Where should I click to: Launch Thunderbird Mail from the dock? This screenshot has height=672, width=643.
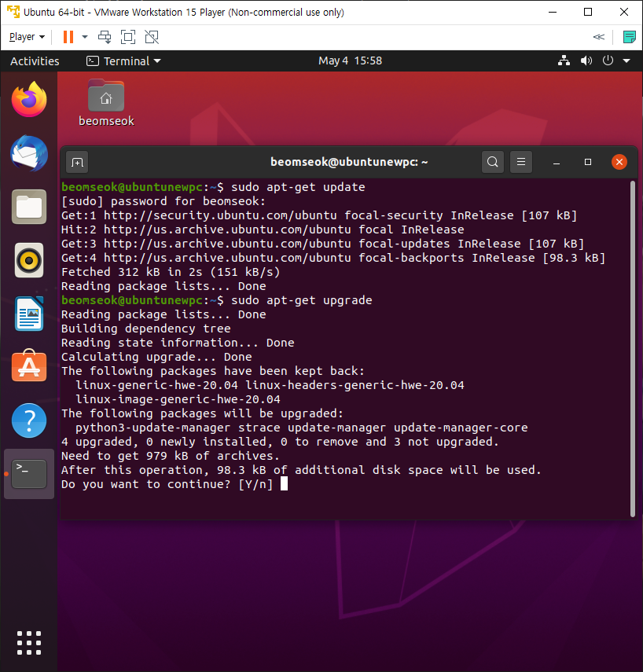tap(29, 153)
